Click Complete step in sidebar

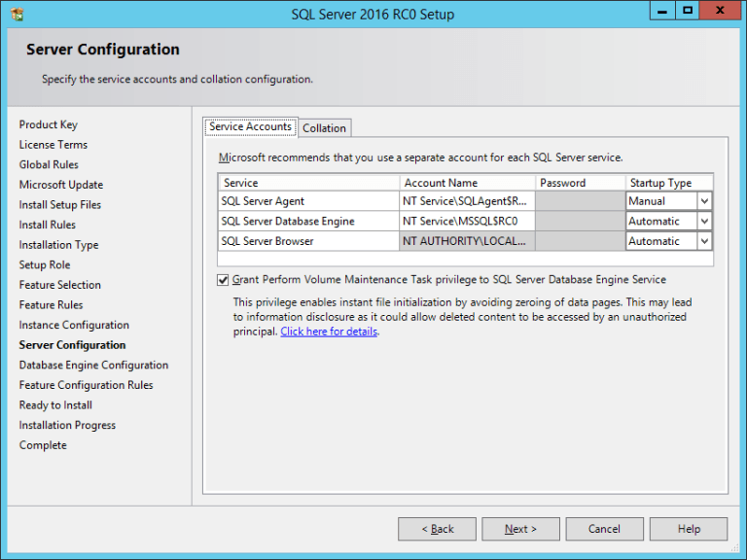(43, 444)
